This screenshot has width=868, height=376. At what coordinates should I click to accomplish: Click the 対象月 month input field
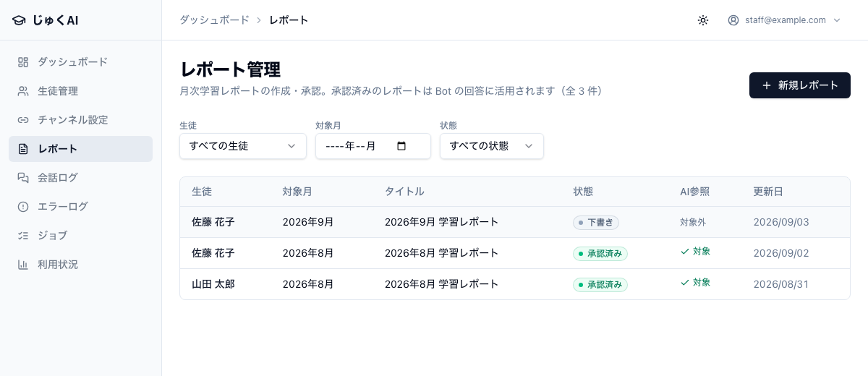pos(373,146)
